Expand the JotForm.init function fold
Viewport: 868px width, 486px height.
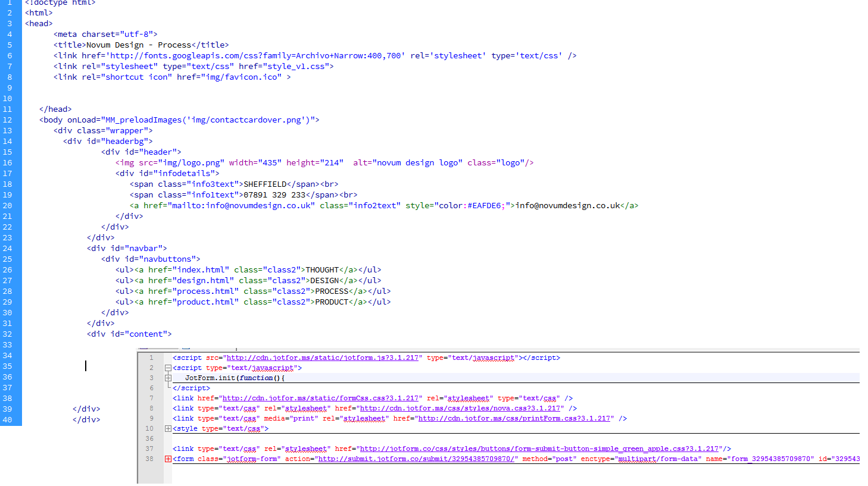click(x=168, y=378)
